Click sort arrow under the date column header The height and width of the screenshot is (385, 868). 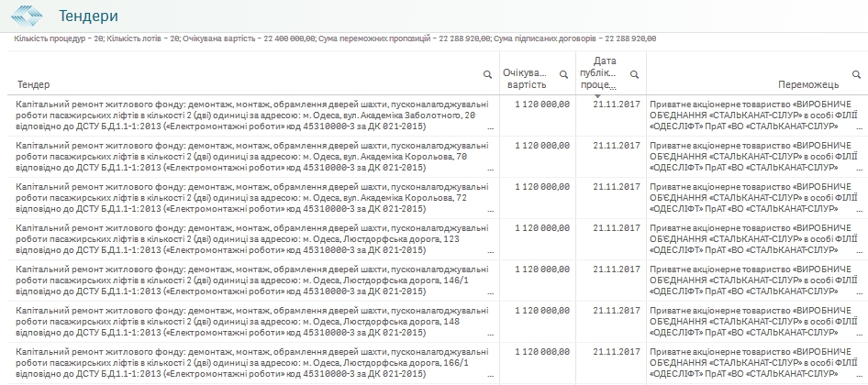(598, 94)
